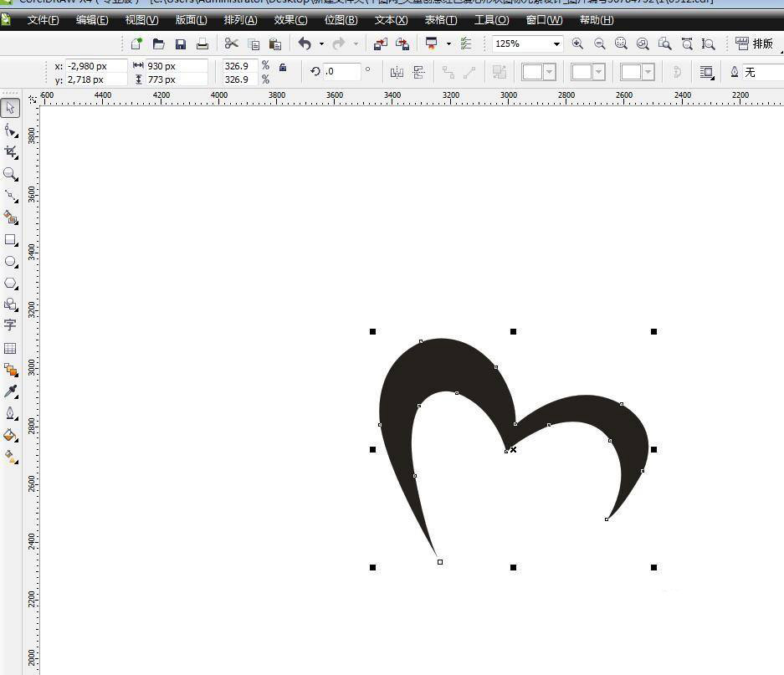The height and width of the screenshot is (675, 784).
Task: Open the 位图(B) menu
Action: [x=341, y=20]
